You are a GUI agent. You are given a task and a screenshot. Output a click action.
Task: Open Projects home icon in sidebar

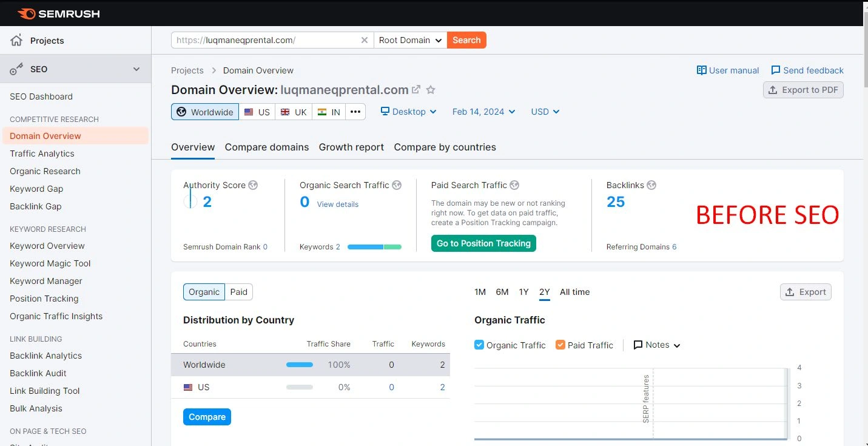(17, 40)
